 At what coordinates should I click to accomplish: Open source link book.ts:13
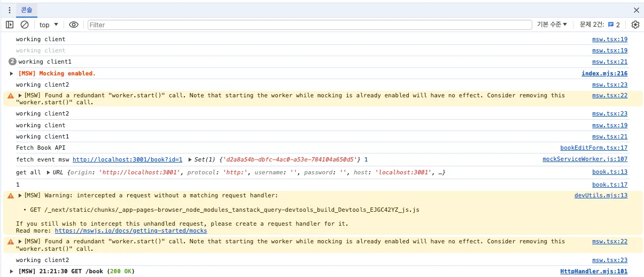coord(610,172)
